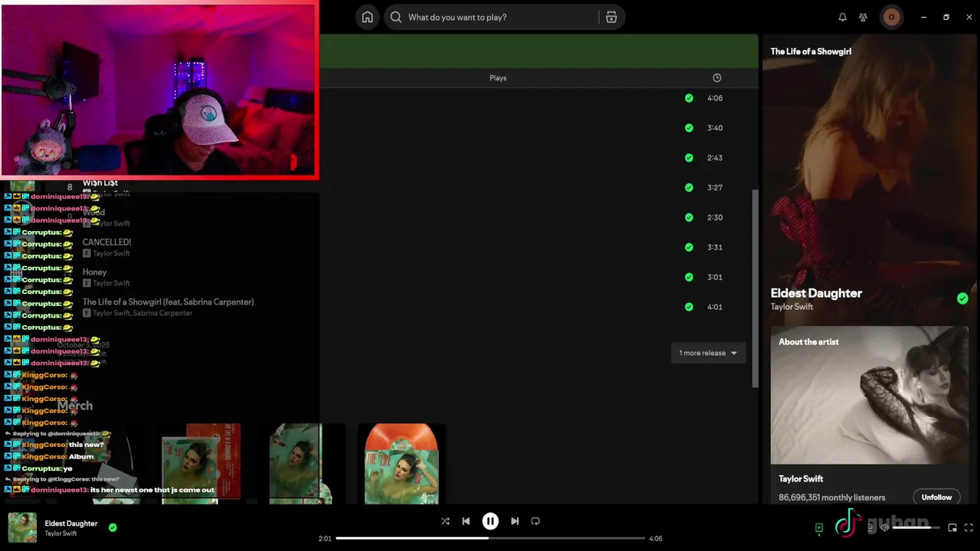Toggle saved check on the 3:40 track
The image size is (980, 551).
(689, 128)
